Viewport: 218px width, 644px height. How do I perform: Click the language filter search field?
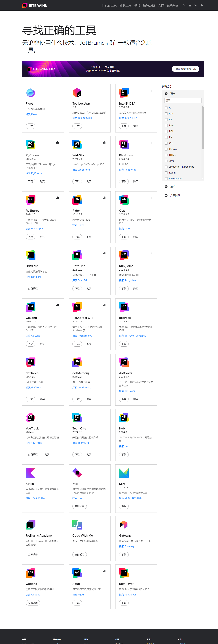point(183,100)
